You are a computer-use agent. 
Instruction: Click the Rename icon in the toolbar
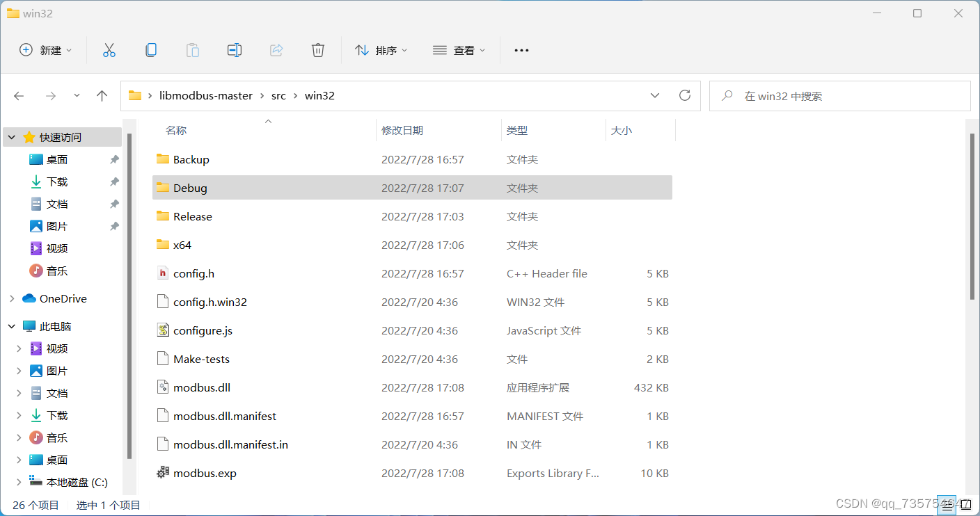click(234, 49)
